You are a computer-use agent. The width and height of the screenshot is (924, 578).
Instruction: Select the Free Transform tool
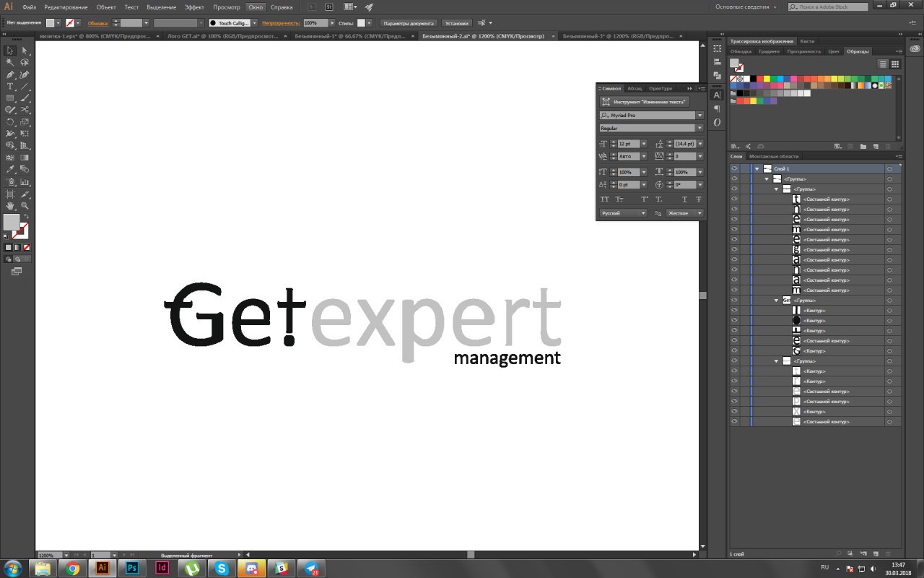(25, 133)
